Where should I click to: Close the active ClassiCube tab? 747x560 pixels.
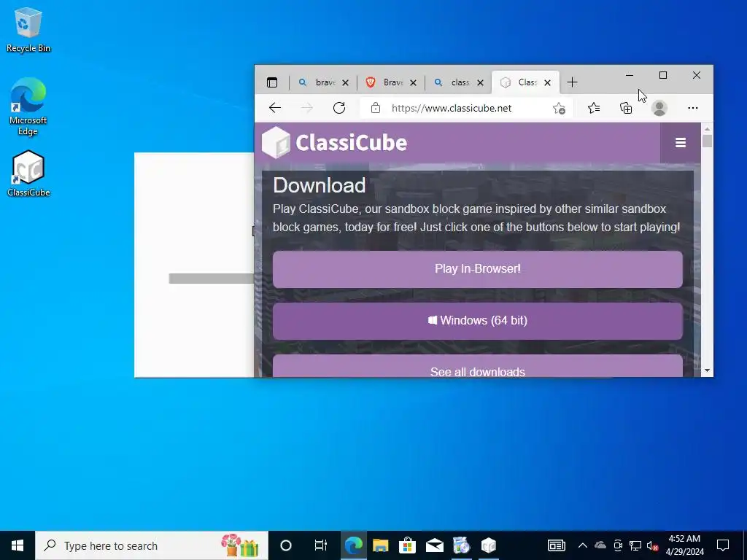click(548, 83)
